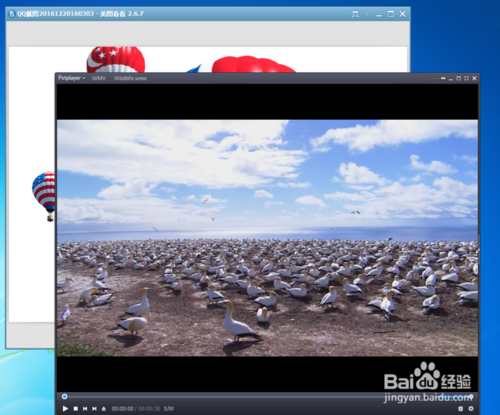The height and width of the screenshot is (415, 500).
Task: Open the playlist panel icon
Action: tap(461, 408)
